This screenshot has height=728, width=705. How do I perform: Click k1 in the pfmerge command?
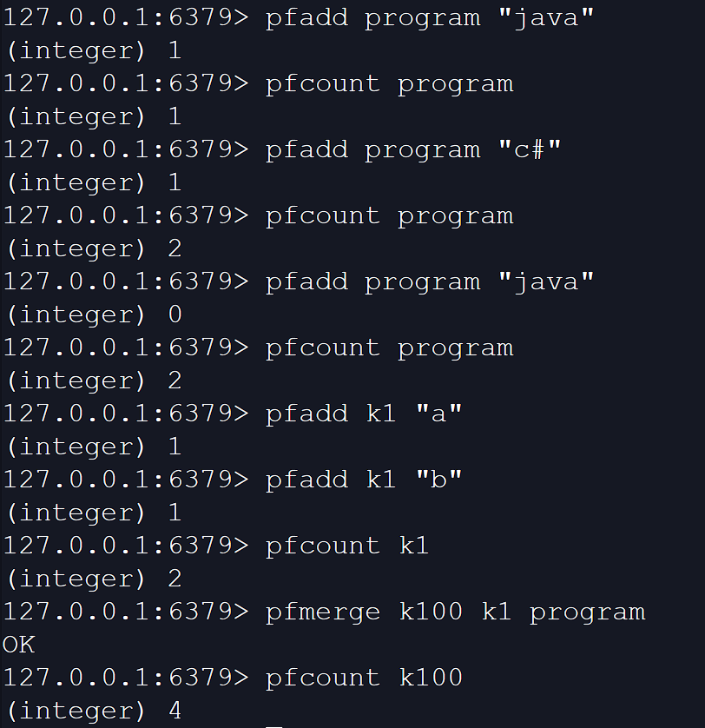(497, 612)
